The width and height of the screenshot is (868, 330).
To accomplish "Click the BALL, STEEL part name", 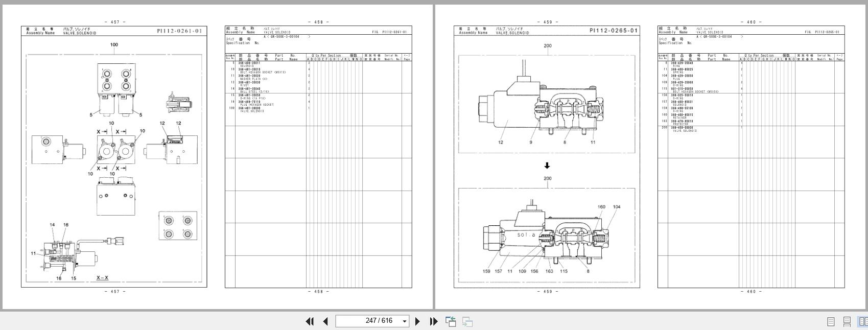I will pyautogui.click(x=254, y=92).
